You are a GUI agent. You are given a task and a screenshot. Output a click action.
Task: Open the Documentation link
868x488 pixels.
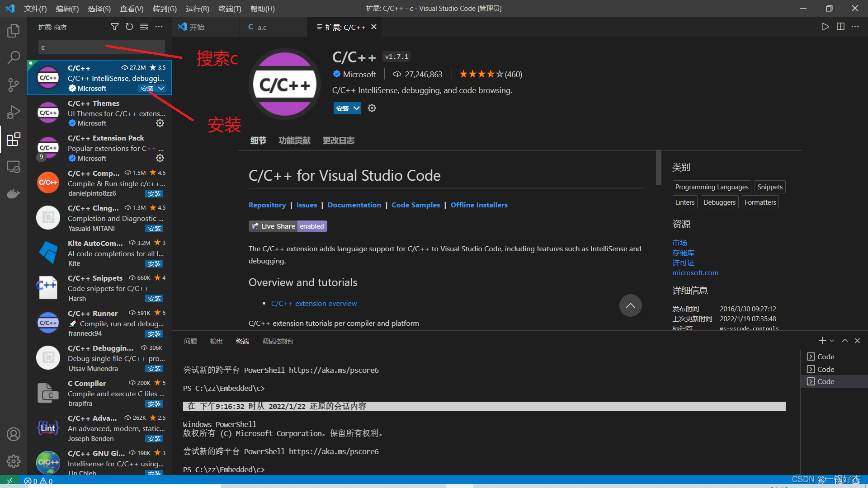point(354,205)
